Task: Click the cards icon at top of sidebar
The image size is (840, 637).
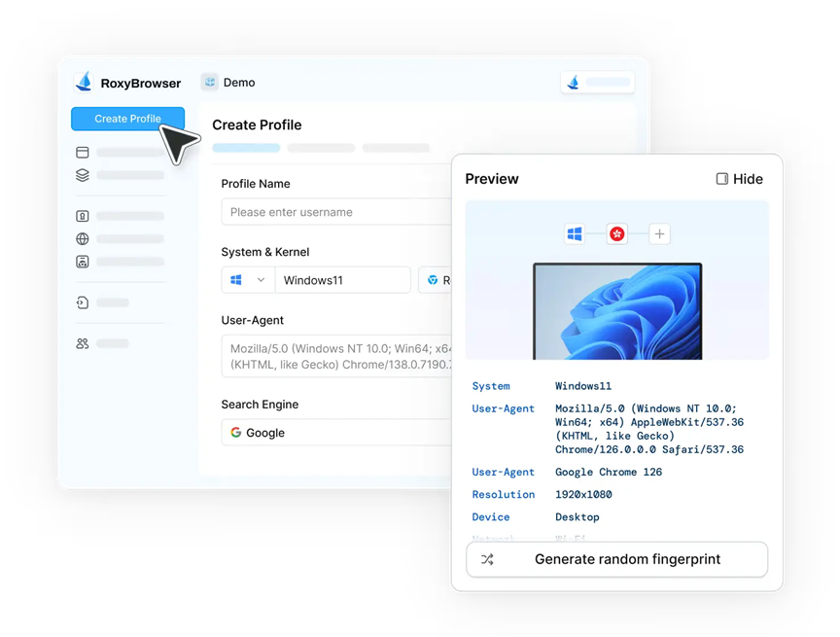Action: click(83, 153)
